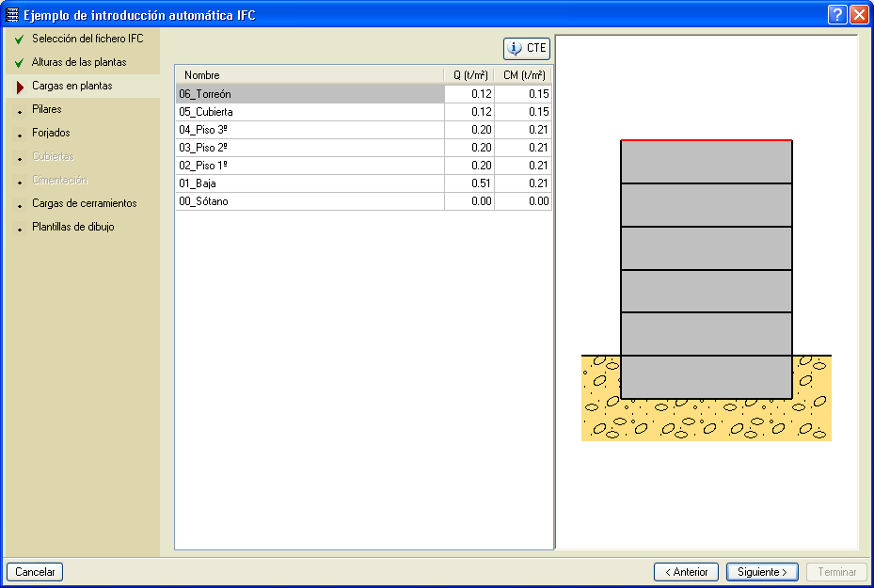Click green checkmark beside Selección del fichero IFC
874x588 pixels.
pyautogui.click(x=20, y=39)
